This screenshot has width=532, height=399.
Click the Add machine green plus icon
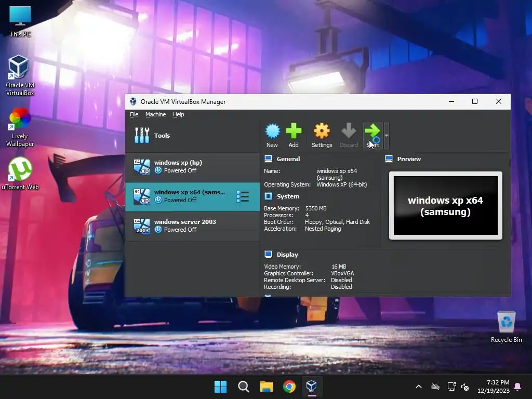[x=294, y=131]
